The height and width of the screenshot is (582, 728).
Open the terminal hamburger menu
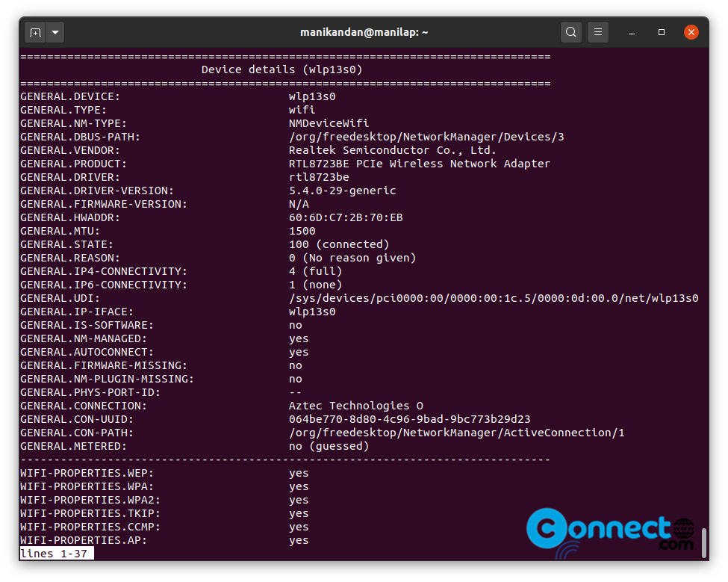point(597,32)
